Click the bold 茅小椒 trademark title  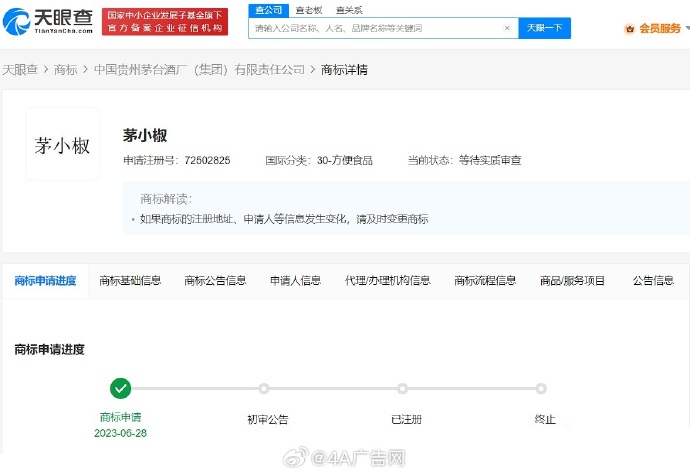coord(145,135)
